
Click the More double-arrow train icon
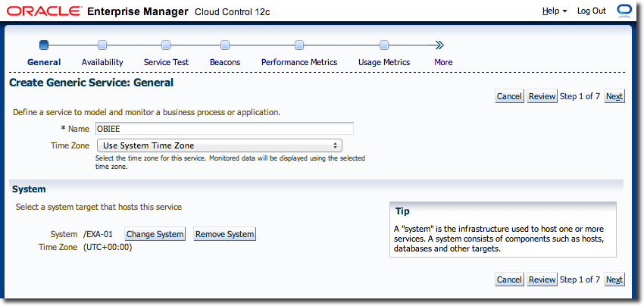(x=440, y=45)
